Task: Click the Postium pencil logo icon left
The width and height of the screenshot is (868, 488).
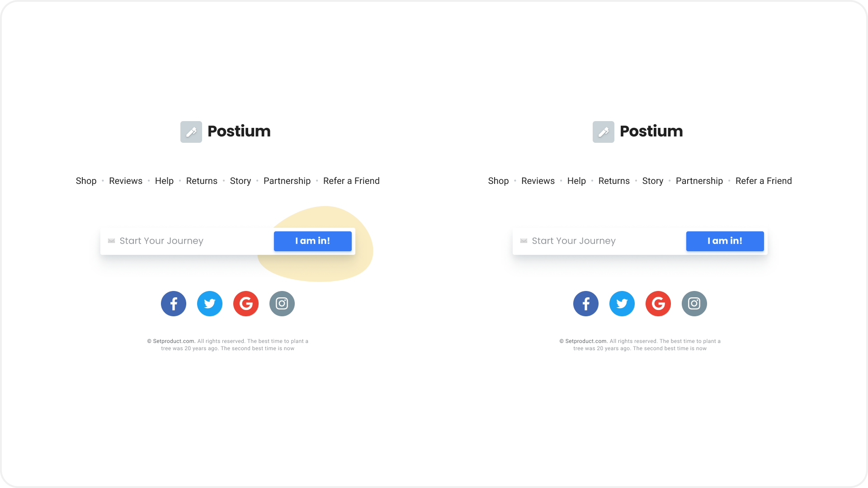Action: (x=191, y=131)
